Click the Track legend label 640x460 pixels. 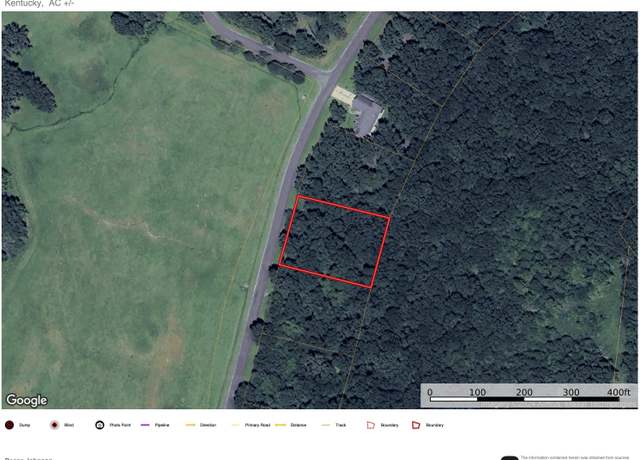[341, 425]
